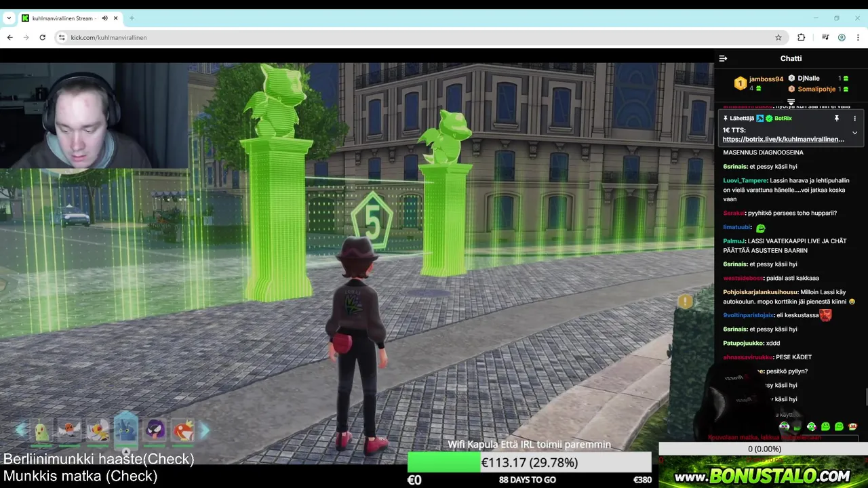Bookmark this page with the star
The image size is (868, 488).
pyautogui.click(x=778, y=37)
